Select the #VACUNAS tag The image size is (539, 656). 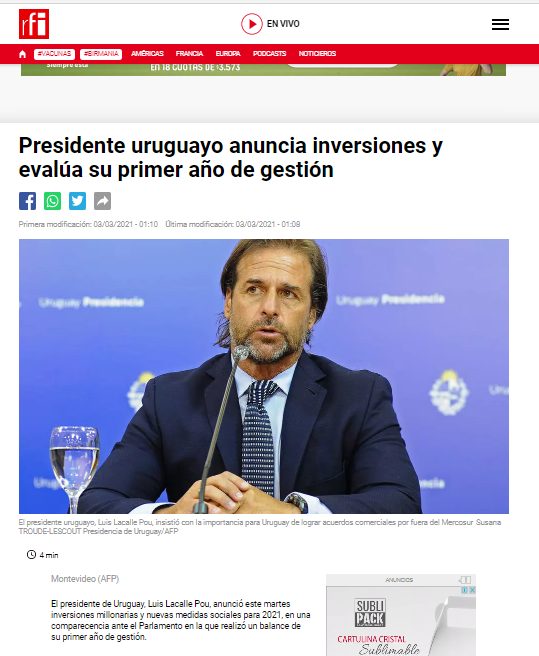(54, 54)
